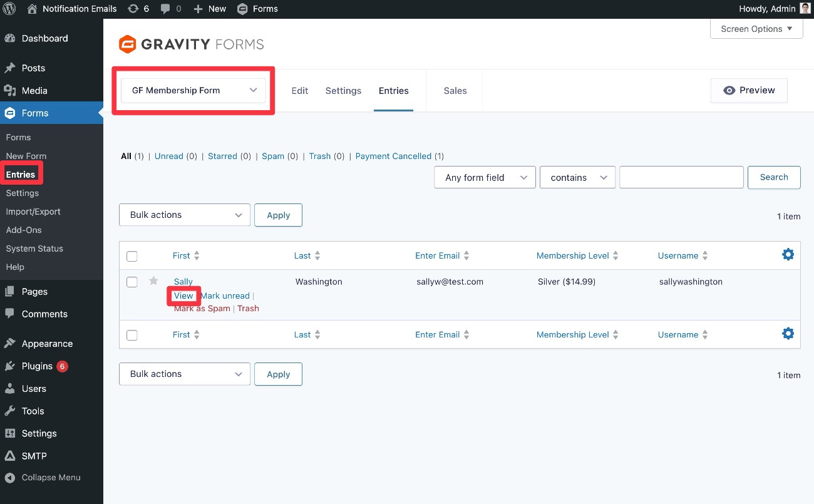Open the Dashboard sidebar icon
This screenshot has width=814, height=504.
coord(9,38)
